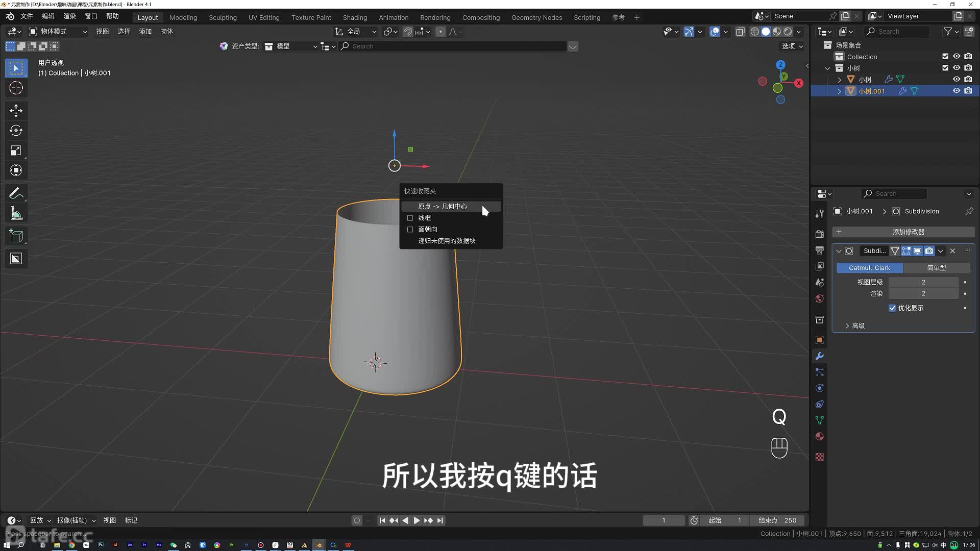The height and width of the screenshot is (551, 980).
Task: Hide 小树.001 in viewport via eye icon
Action: tap(957, 91)
